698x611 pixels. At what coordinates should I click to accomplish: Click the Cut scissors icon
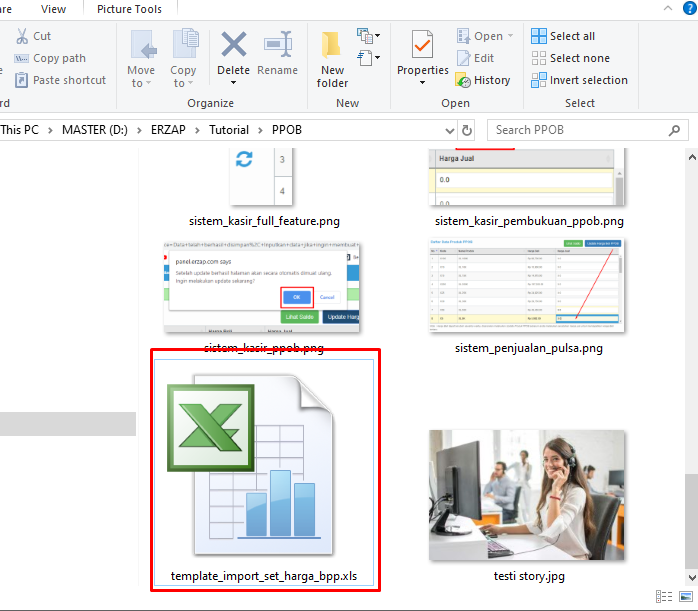[x=22, y=36]
